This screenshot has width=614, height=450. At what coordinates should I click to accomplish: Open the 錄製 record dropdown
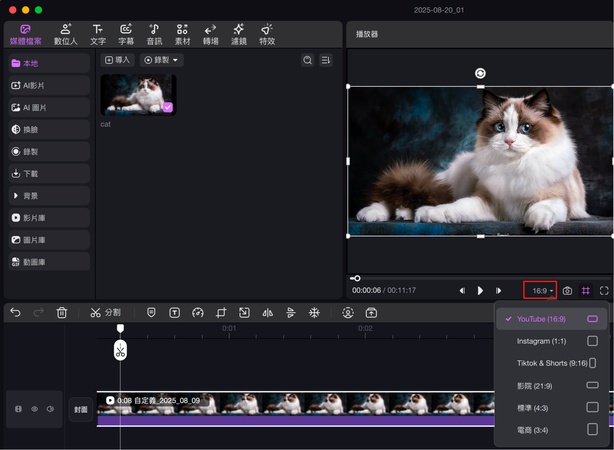click(161, 60)
